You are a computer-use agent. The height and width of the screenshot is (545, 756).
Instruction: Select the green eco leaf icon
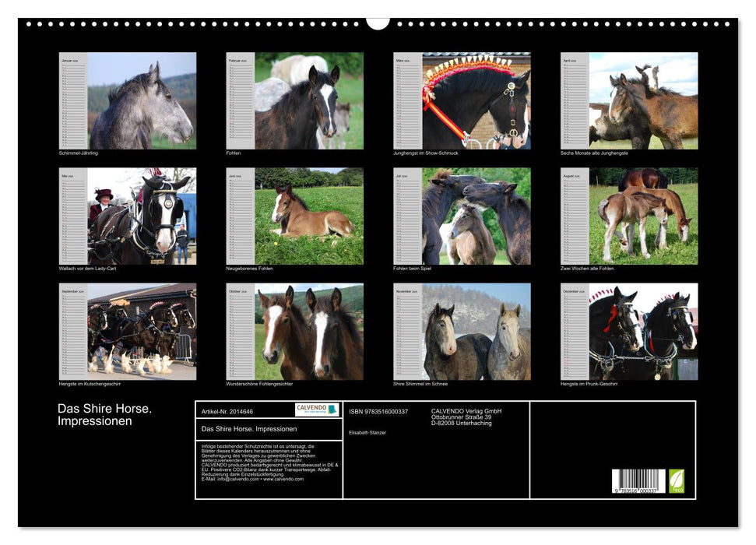678,480
